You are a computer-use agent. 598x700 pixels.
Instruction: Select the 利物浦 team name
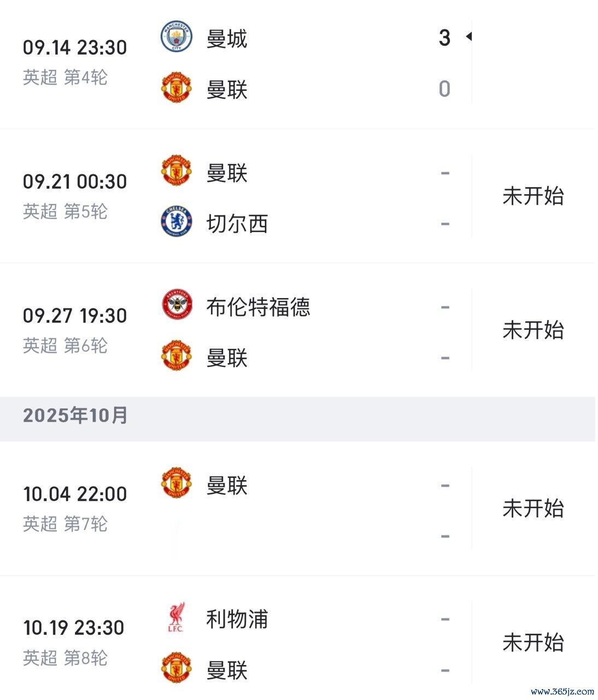click(237, 619)
